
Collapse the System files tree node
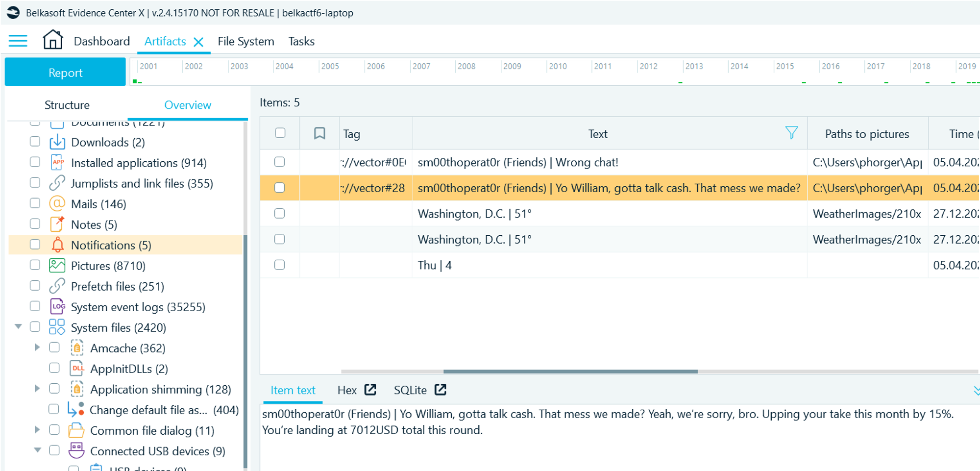18,326
